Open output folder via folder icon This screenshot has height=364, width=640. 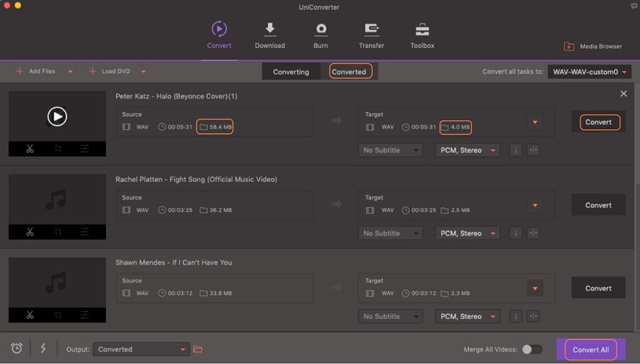coord(198,349)
